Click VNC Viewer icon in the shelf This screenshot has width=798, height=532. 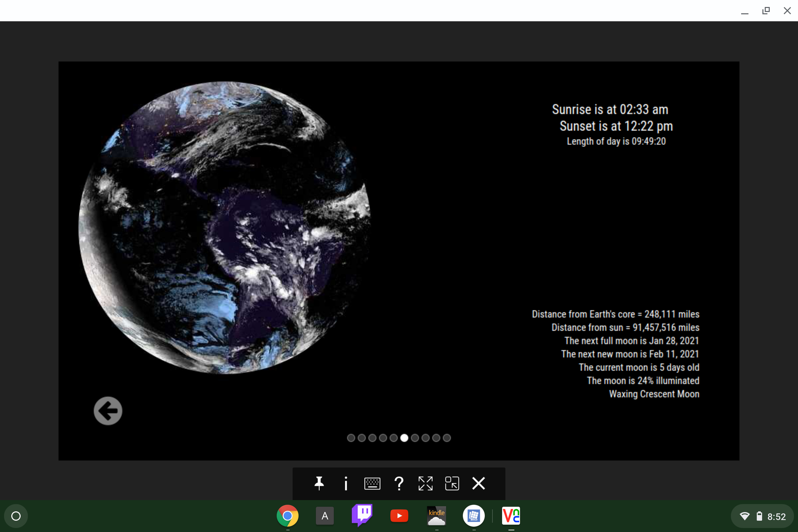511,516
